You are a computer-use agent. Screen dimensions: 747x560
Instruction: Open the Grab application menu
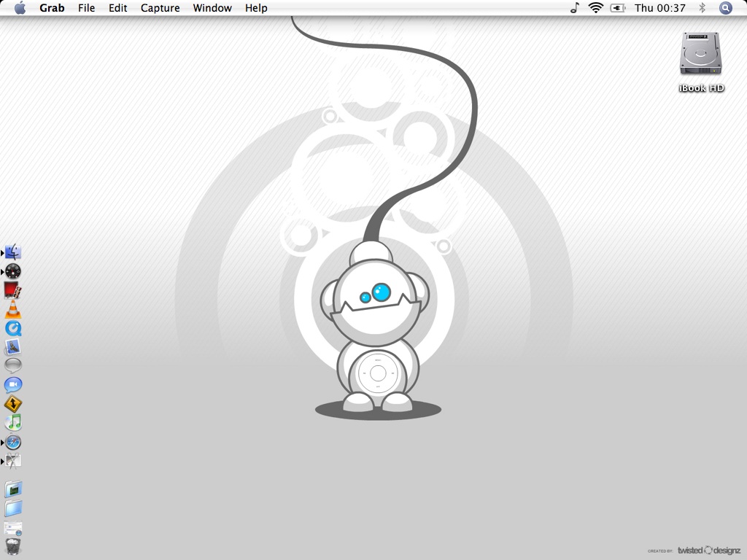coord(52,7)
